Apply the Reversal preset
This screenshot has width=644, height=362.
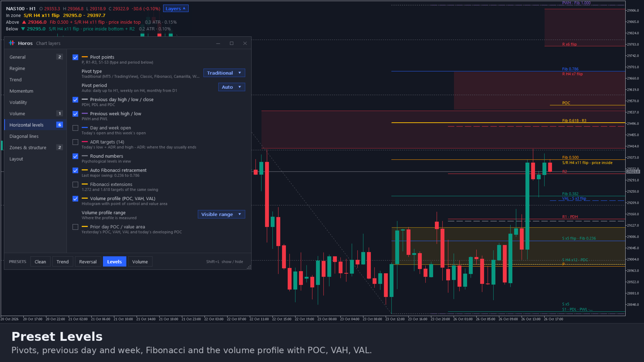[x=88, y=262]
